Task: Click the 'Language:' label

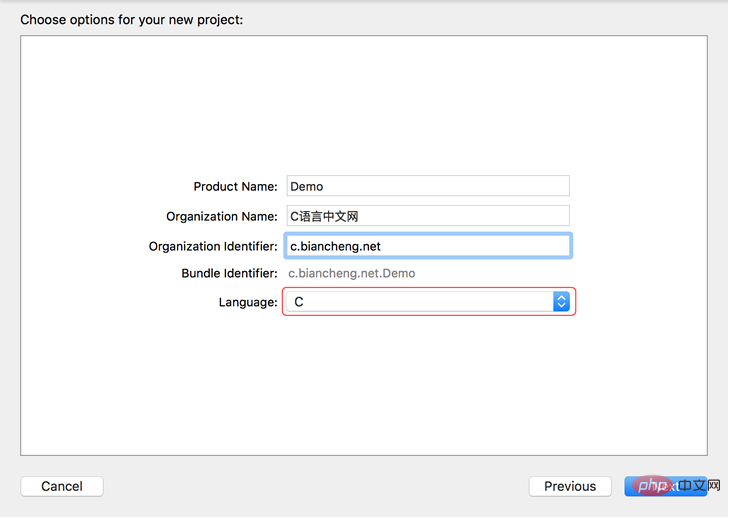Action: pos(248,302)
